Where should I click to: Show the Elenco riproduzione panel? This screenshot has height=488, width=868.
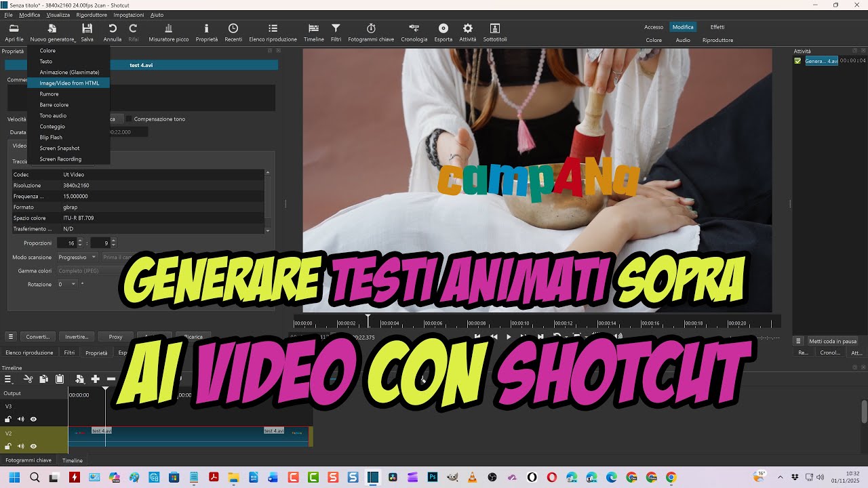273,32
